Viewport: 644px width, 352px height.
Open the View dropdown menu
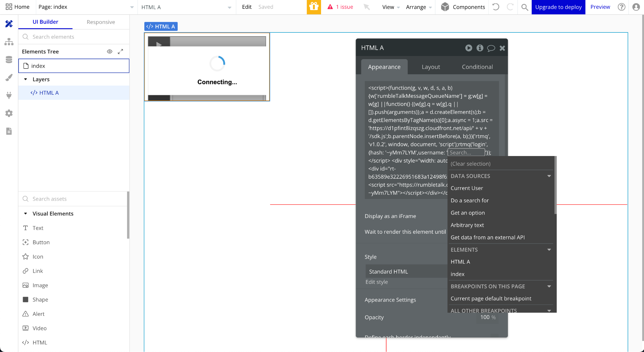391,7
